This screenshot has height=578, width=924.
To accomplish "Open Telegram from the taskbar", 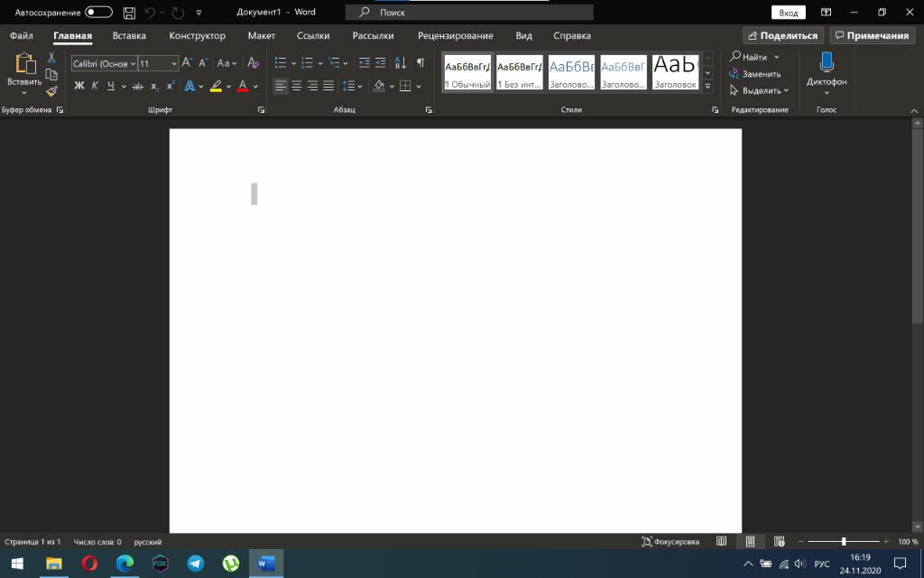I will pos(196,564).
